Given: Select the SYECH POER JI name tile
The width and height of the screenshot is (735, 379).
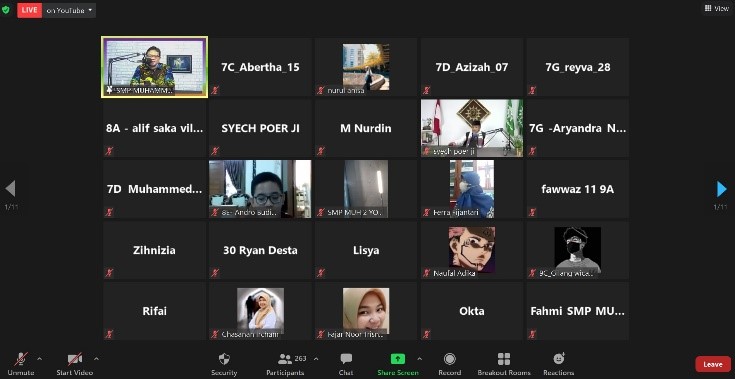Looking at the screenshot, I should coord(260,128).
